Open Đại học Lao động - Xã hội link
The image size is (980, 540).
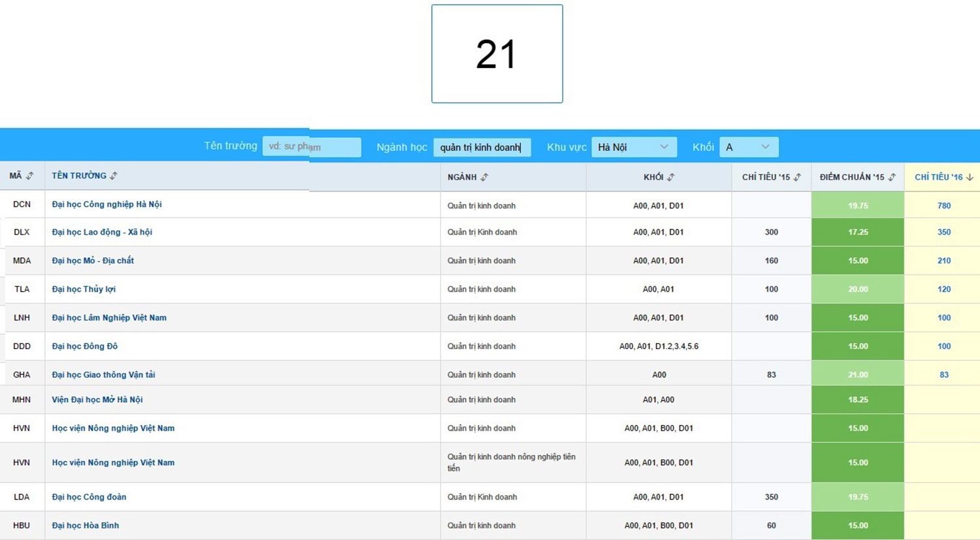click(x=102, y=232)
